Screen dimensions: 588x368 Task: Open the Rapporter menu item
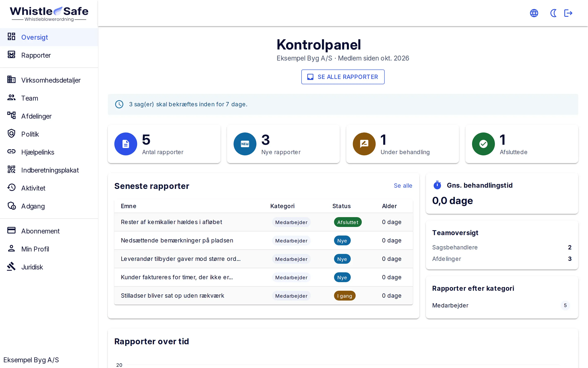[x=49, y=55]
